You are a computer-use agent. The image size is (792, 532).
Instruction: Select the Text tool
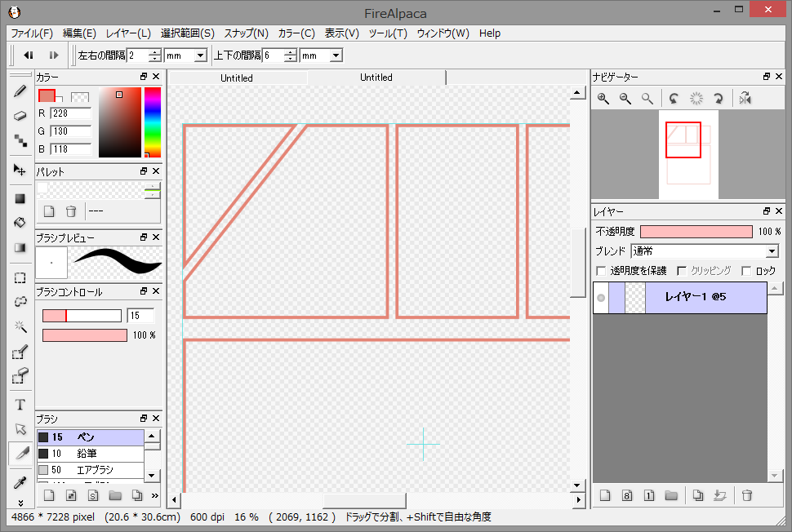pos(20,405)
